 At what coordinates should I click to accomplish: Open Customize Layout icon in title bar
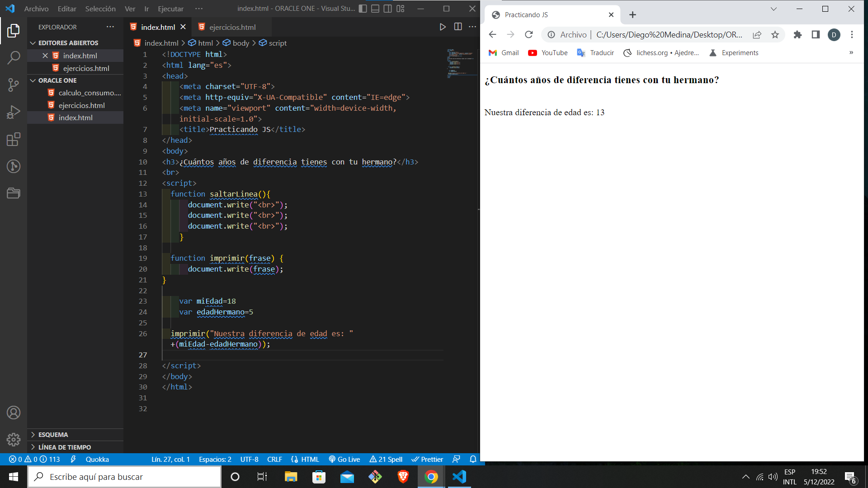point(401,9)
